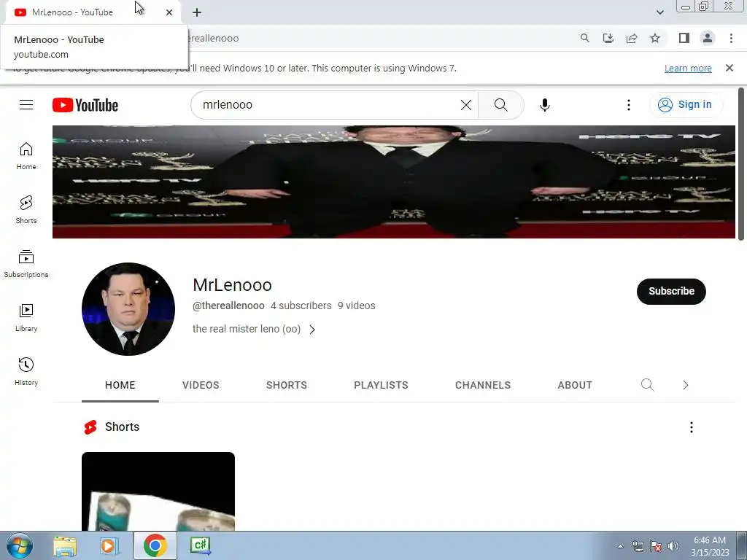Close the MrLenooo YouTube tab
The width and height of the screenshot is (747, 560).
coord(169,12)
